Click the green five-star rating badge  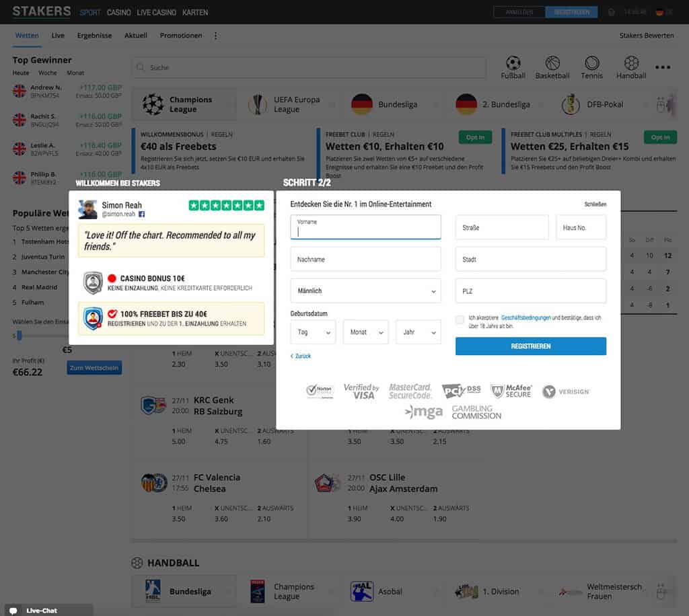226,205
